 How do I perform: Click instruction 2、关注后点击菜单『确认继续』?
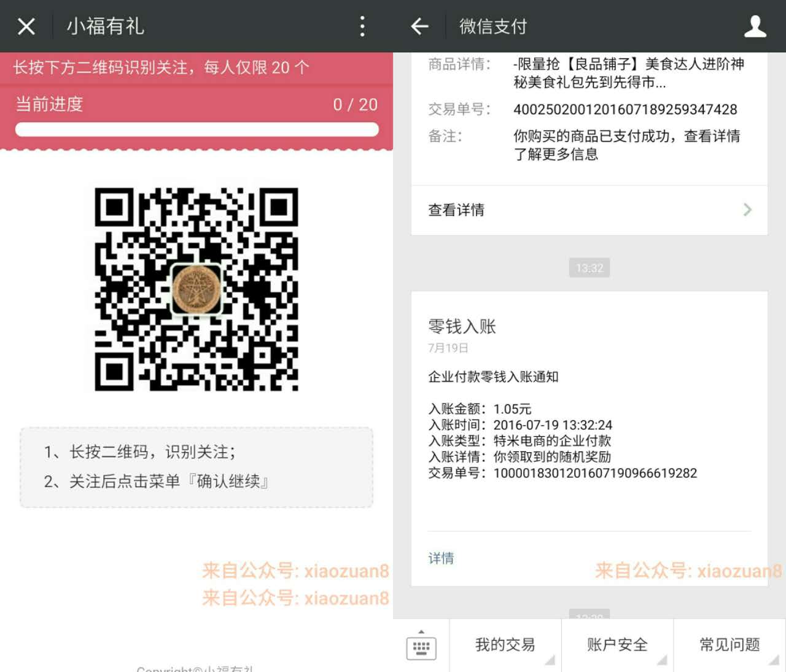157,481
